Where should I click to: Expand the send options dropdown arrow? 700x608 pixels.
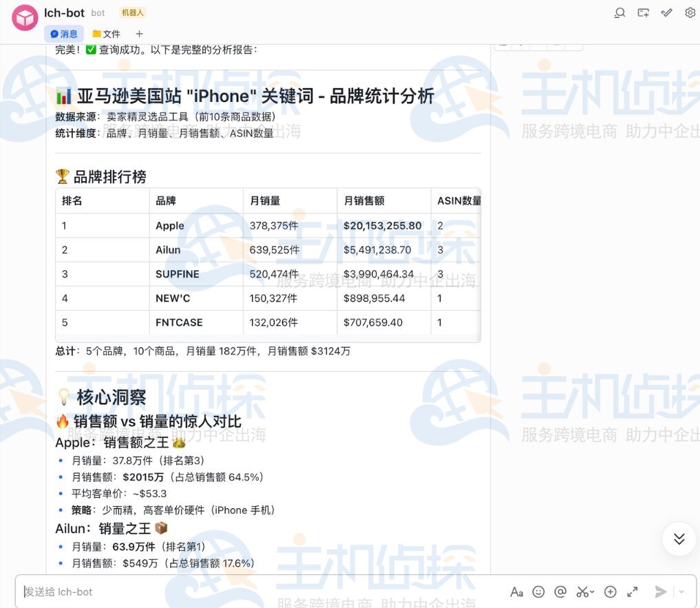pos(682,592)
